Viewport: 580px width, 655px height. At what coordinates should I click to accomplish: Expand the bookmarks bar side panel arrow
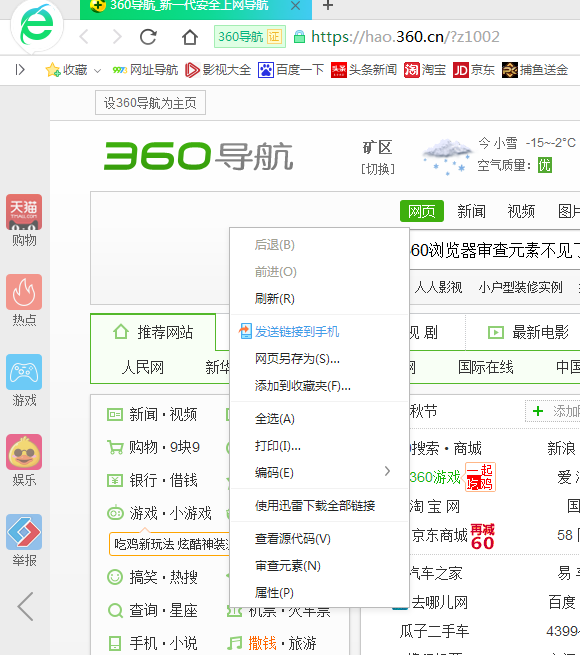coord(20,69)
